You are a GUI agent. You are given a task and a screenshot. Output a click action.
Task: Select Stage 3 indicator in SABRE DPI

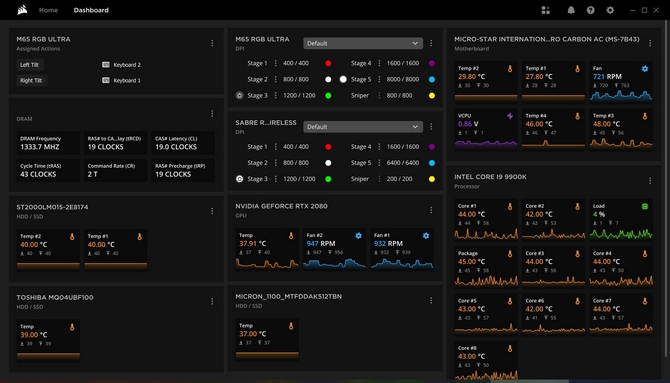[x=240, y=179]
